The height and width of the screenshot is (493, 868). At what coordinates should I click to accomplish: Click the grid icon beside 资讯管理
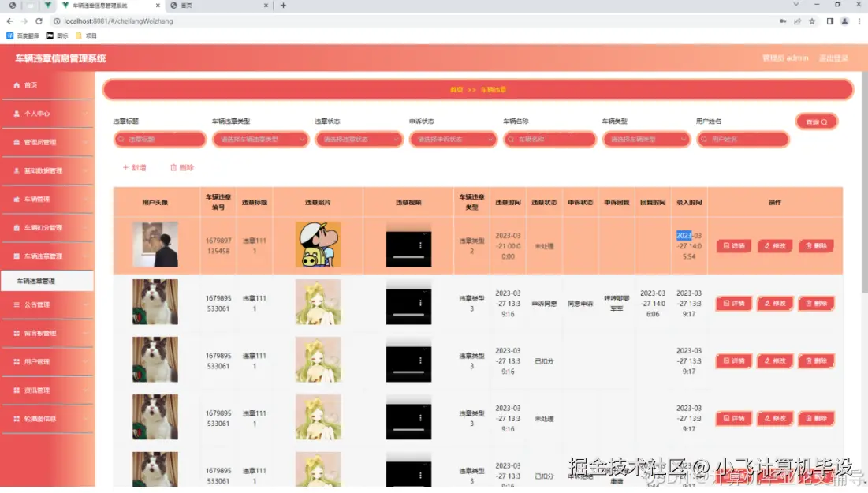click(17, 390)
